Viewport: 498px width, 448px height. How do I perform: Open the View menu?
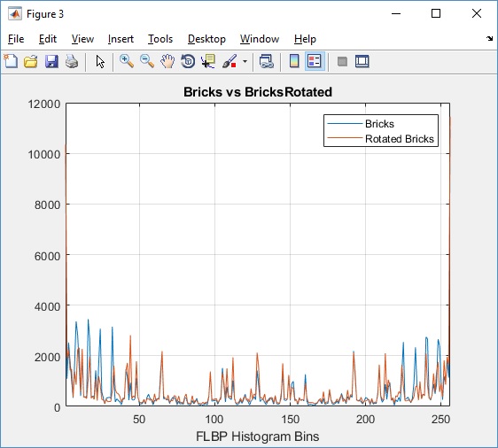pos(82,39)
